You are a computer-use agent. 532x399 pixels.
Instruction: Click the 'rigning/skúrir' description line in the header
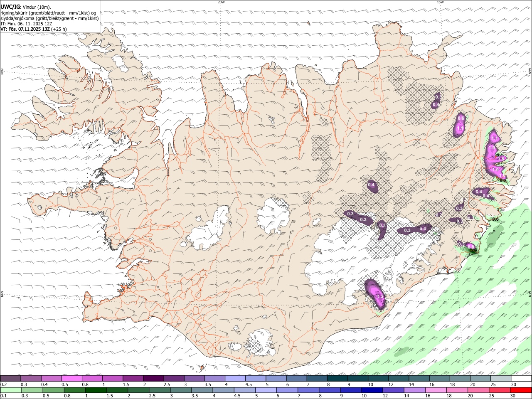pos(48,13)
